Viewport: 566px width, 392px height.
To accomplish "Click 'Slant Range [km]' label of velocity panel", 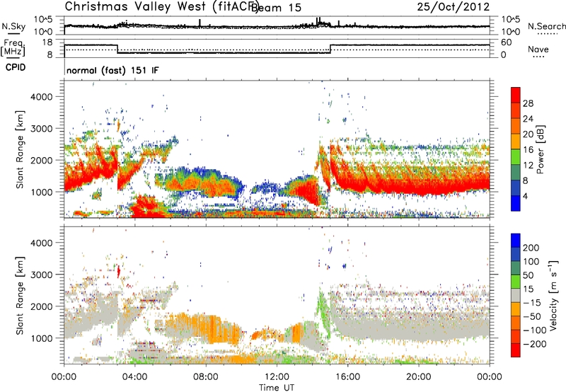I will [20, 296].
